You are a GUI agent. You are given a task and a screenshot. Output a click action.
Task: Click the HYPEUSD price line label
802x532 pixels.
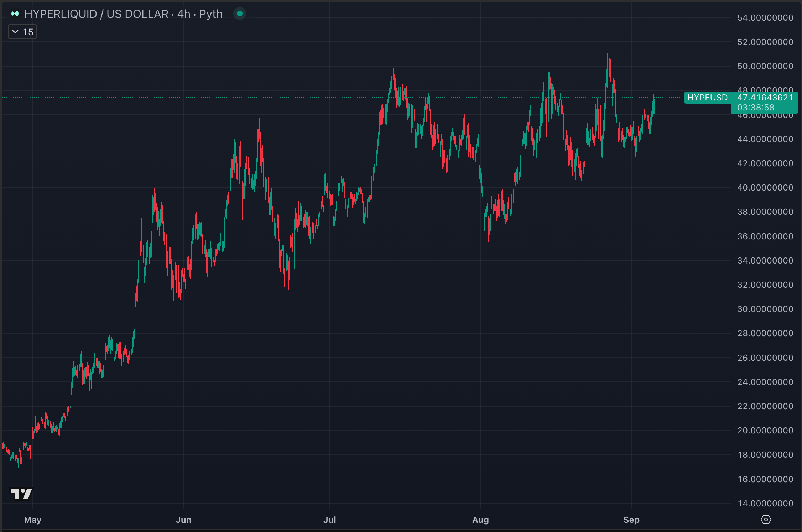click(x=707, y=98)
